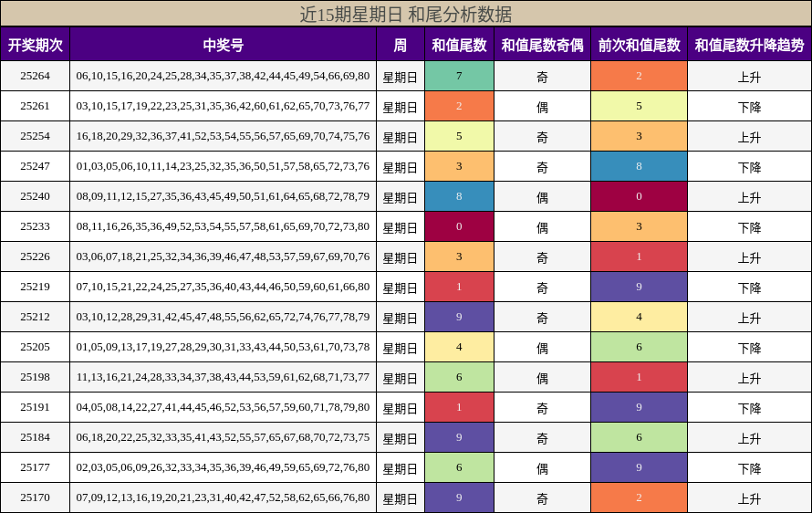Click the 下降 trend cell for period 25261
This screenshot has width=812, height=513.
(749, 107)
